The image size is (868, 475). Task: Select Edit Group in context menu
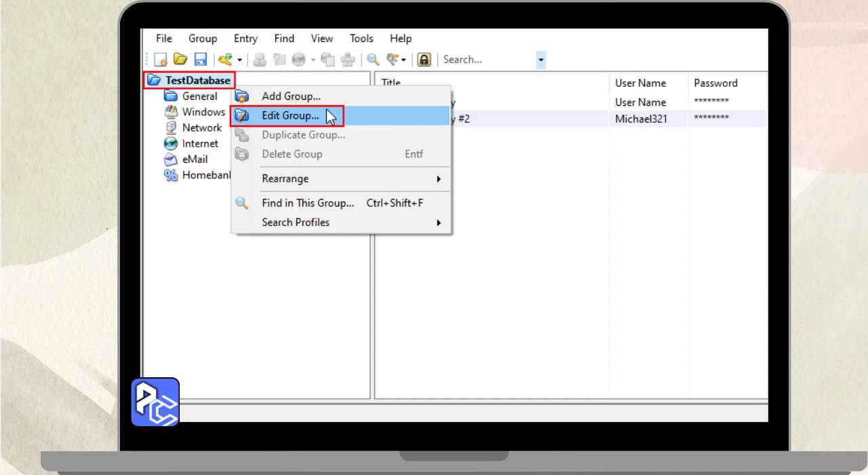[x=290, y=116]
